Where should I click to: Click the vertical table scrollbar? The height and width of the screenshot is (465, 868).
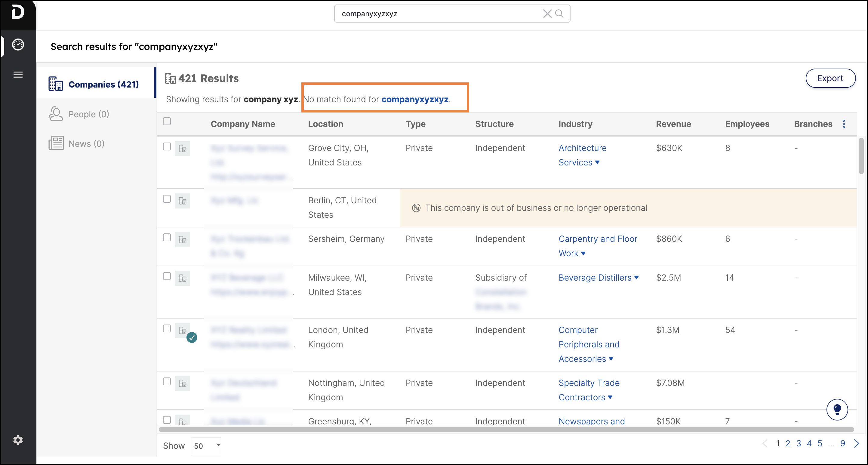(861, 156)
